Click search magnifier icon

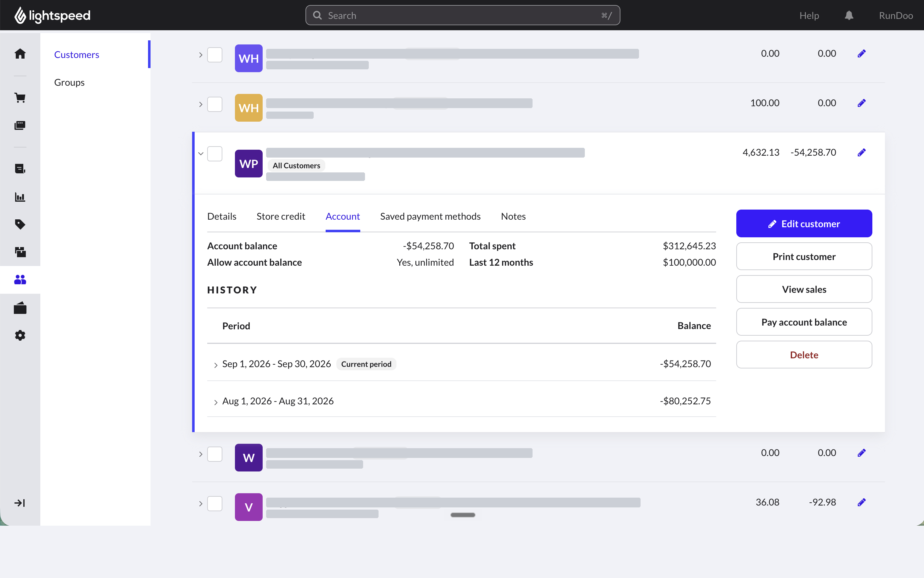click(x=317, y=15)
